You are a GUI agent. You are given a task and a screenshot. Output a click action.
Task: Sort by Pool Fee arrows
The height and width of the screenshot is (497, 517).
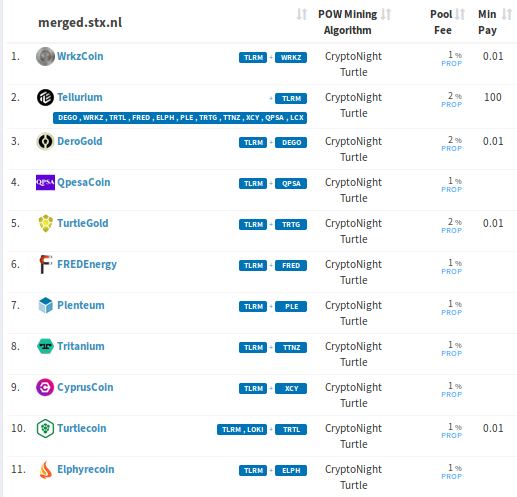[460, 14]
